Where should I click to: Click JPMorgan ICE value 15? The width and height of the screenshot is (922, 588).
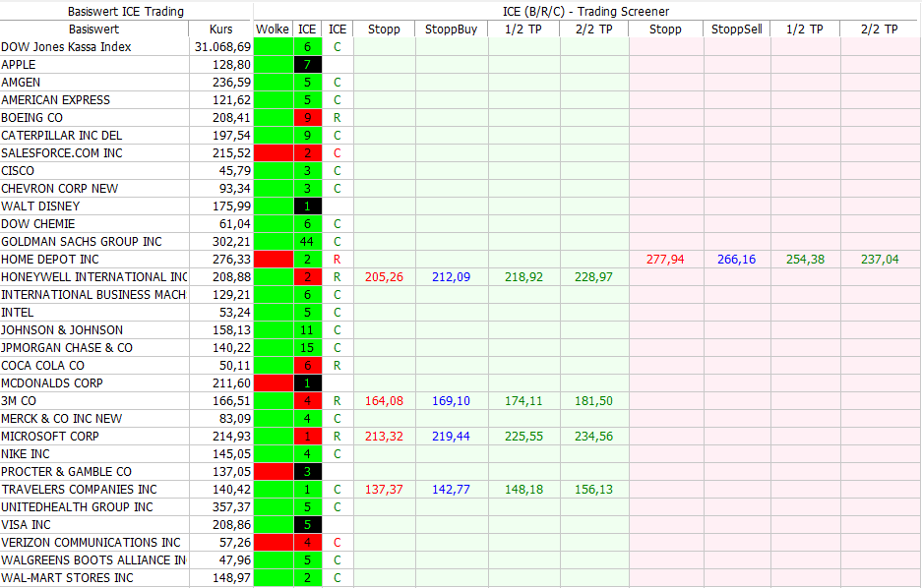(x=307, y=348)
